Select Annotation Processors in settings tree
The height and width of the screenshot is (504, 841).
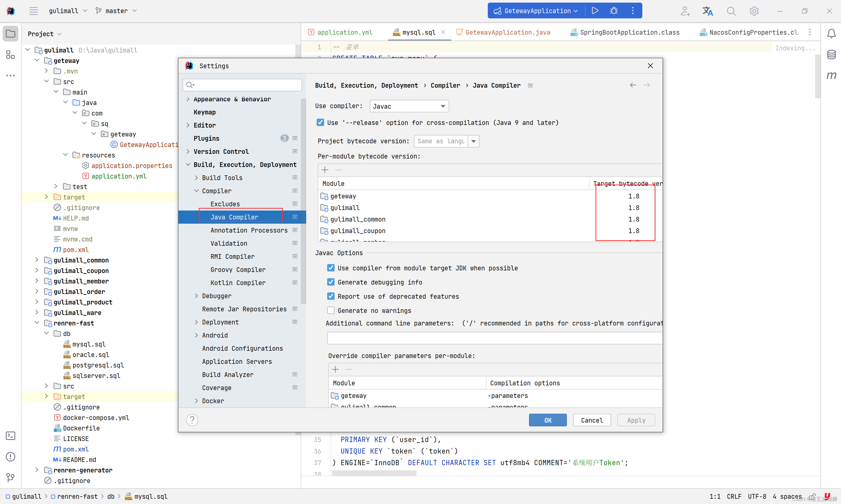pyautogui.click(x=249, y=230)
